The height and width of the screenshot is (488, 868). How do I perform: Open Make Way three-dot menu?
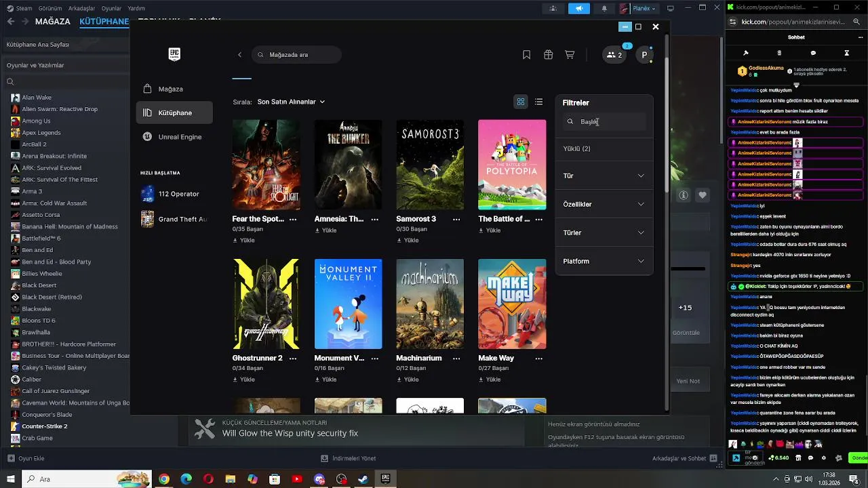[x=538, y=358]
